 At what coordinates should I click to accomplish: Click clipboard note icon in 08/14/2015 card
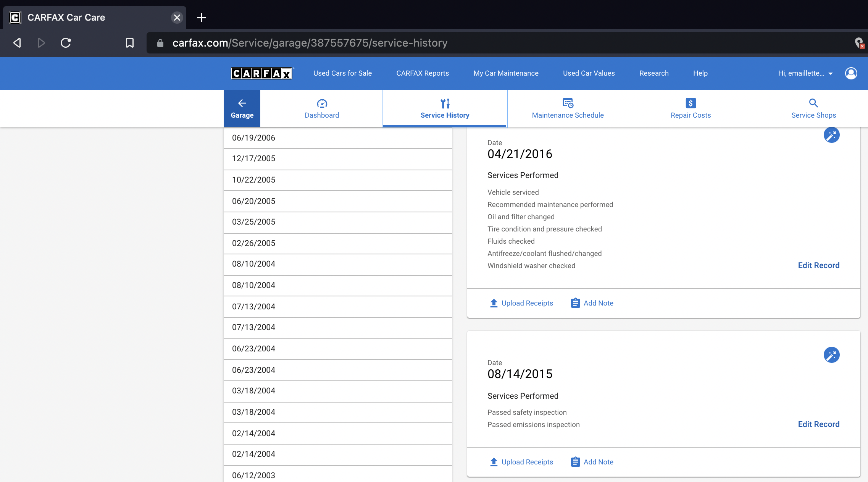(575, 462)
